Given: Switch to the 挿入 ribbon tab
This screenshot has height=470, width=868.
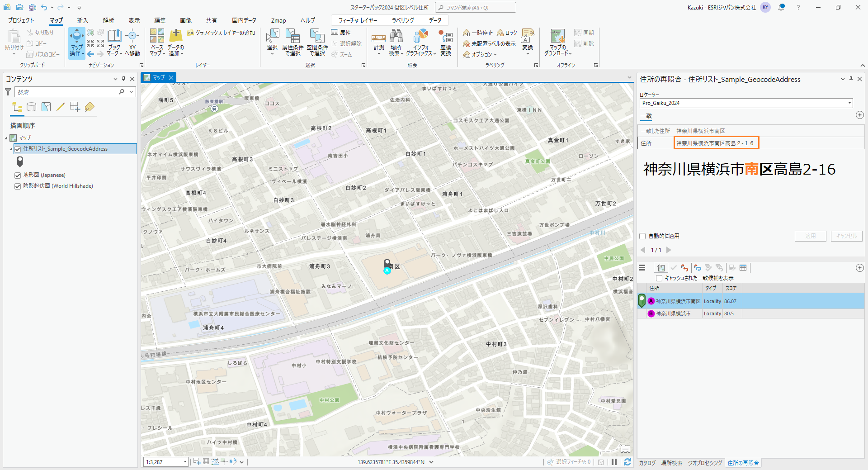Looking at the screenshot, I should pos(82,20).
